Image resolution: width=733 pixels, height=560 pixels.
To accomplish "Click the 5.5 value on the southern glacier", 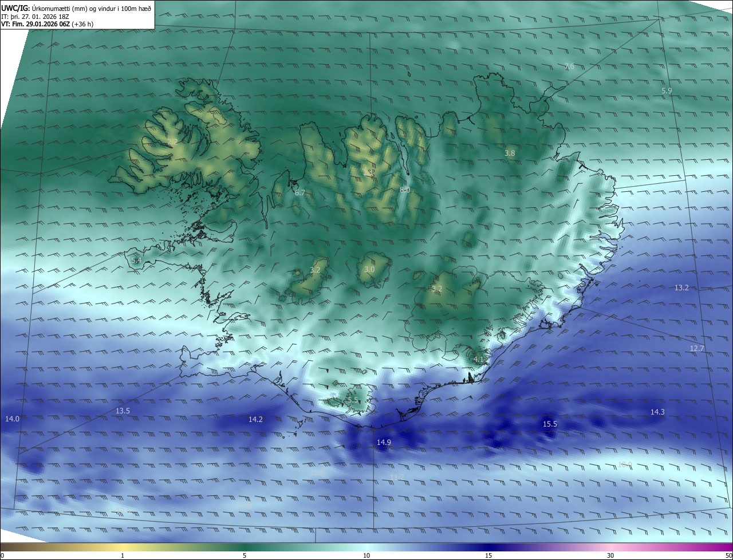I will pos(352,400).
